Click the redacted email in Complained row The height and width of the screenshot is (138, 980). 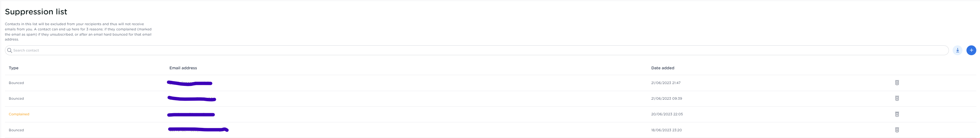pyautogui.click(x=191, y=114)
